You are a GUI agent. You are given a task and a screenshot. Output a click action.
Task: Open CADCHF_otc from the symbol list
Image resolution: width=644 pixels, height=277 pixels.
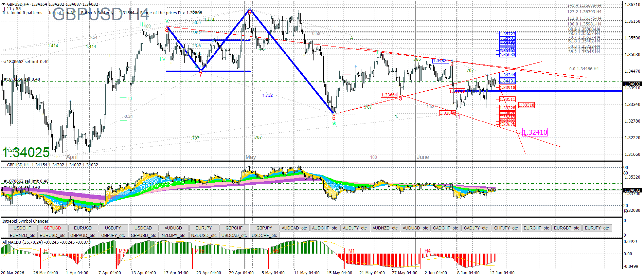point(446,228)
